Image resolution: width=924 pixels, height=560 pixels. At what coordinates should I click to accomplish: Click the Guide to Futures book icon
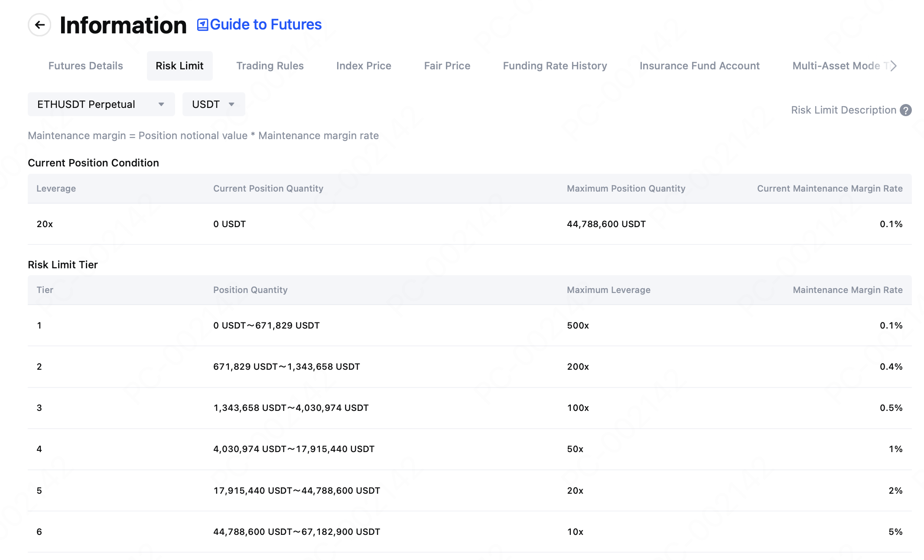pyautogui.click(x=202, y=25)
